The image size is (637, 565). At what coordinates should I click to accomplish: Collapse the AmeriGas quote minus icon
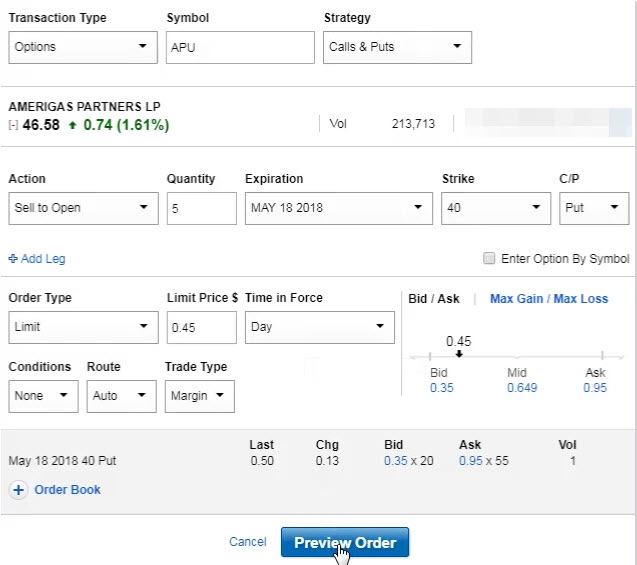point(13,126)
